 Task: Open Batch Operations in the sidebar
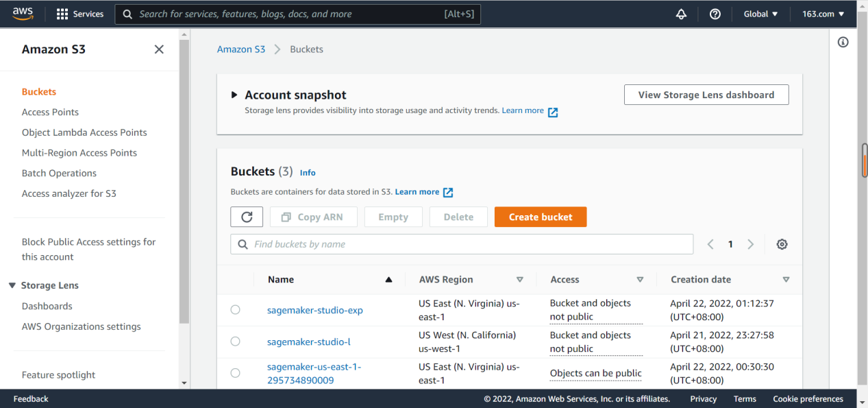click(59, 173)
